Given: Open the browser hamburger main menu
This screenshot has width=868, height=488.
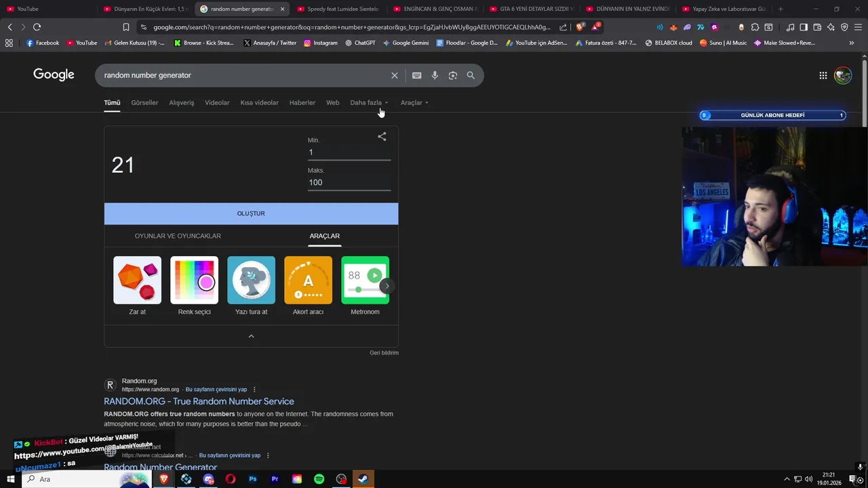Looking at the screenshot, I should click(859, 27).
